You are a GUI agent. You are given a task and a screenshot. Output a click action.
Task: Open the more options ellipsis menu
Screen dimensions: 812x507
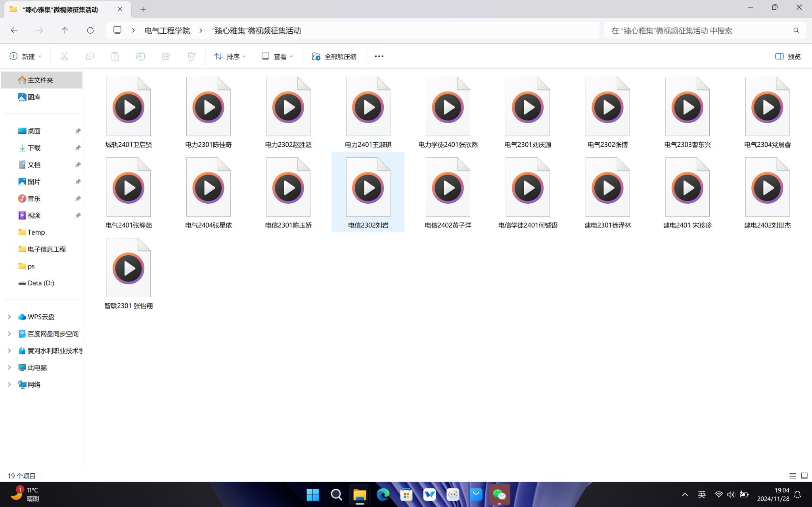pyautogui.click(x=379, y=56)
